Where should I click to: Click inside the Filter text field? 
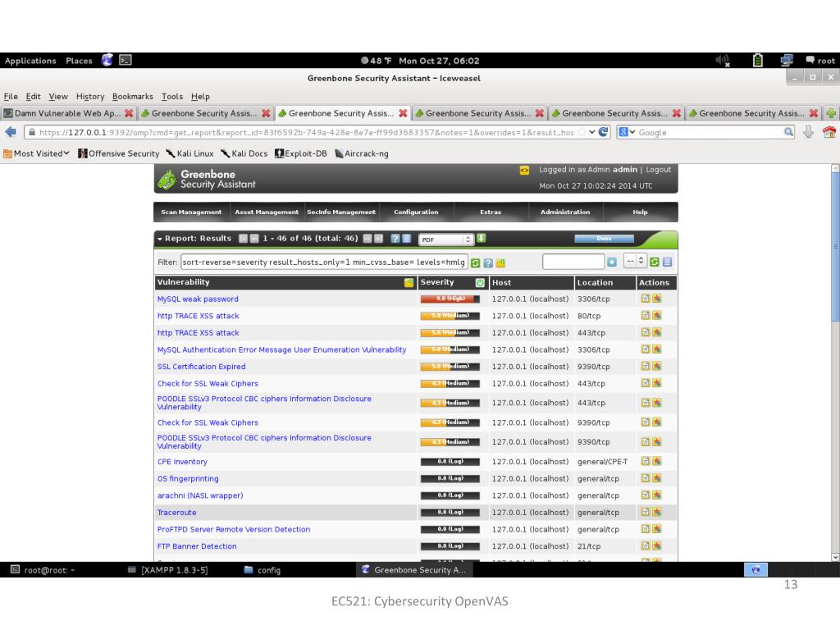tap(324, 262)
